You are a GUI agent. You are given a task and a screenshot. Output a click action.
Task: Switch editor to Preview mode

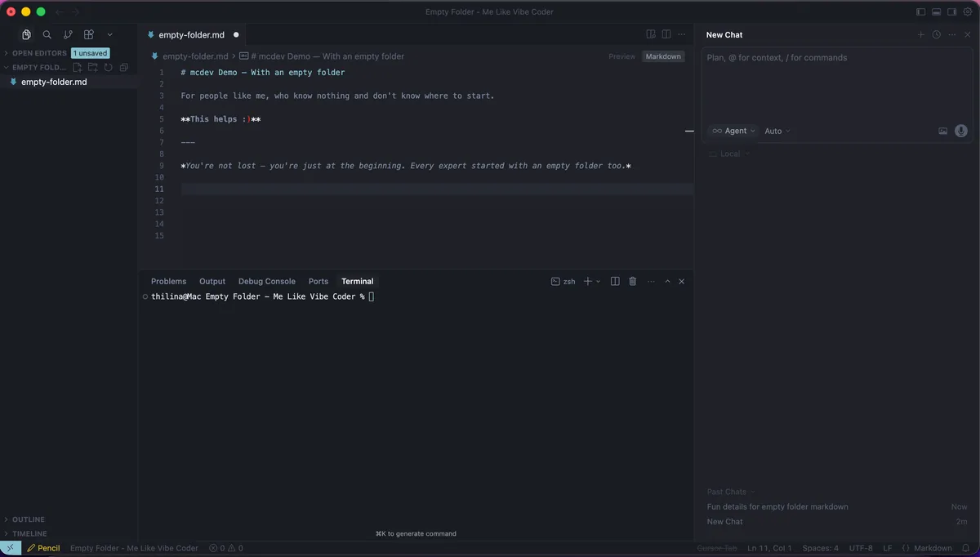click(621, 56)
